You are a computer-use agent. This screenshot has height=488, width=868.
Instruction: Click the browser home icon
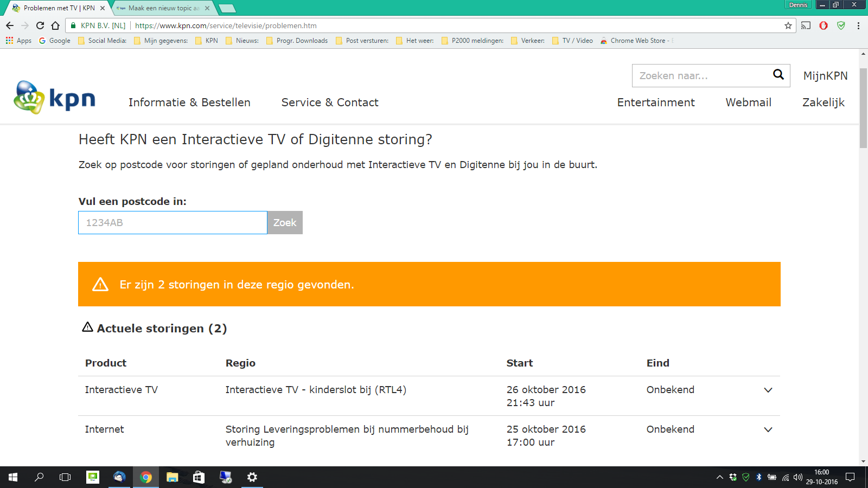55,25
